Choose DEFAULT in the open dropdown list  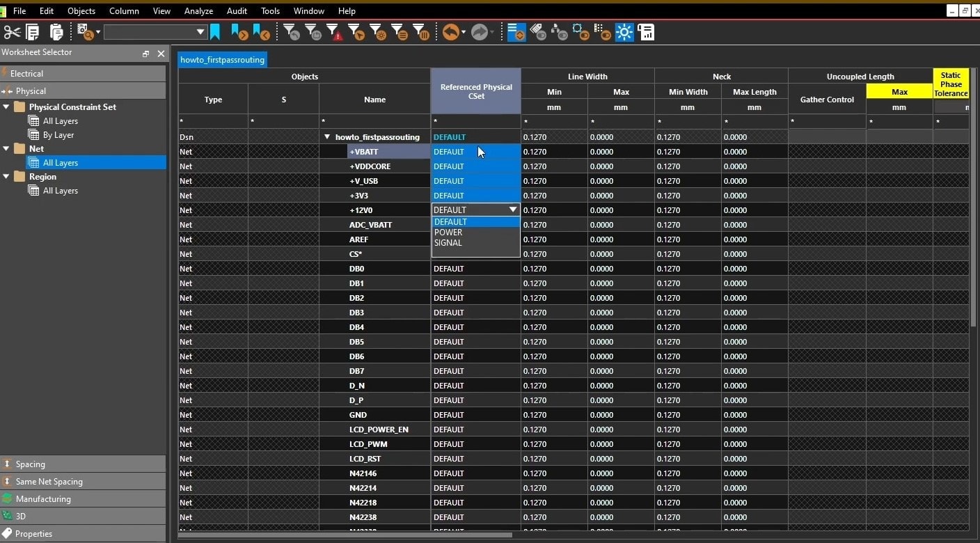click(475, 222)
